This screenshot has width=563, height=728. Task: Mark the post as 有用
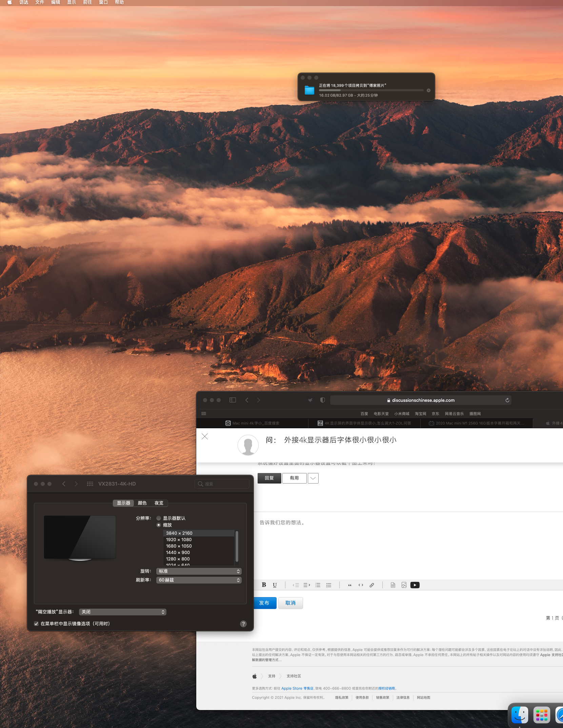tap(295, 478)
